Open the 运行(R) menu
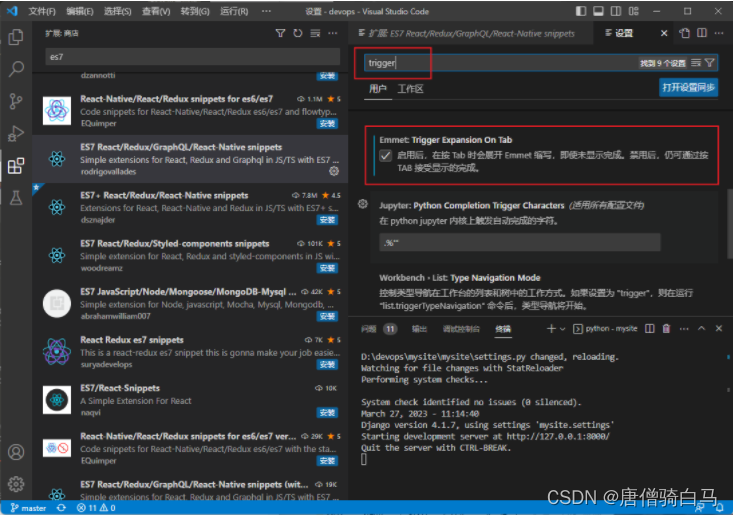 point(234,11)
